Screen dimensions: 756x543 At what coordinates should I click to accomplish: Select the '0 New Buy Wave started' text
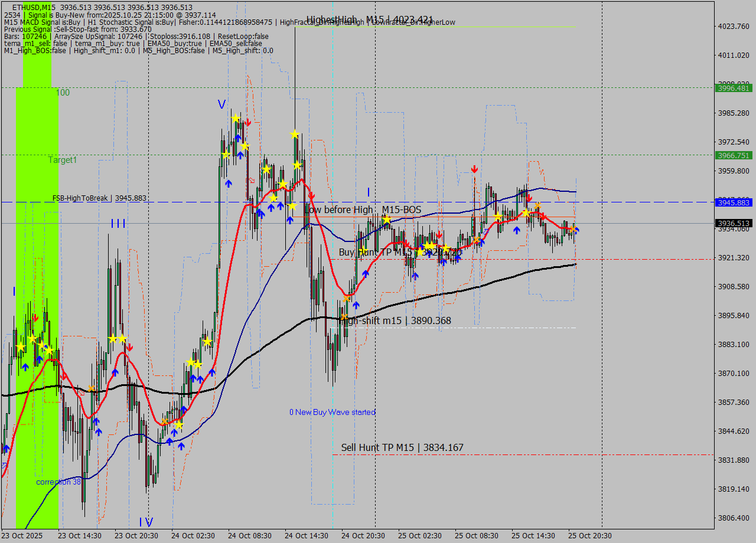(332, 412)
